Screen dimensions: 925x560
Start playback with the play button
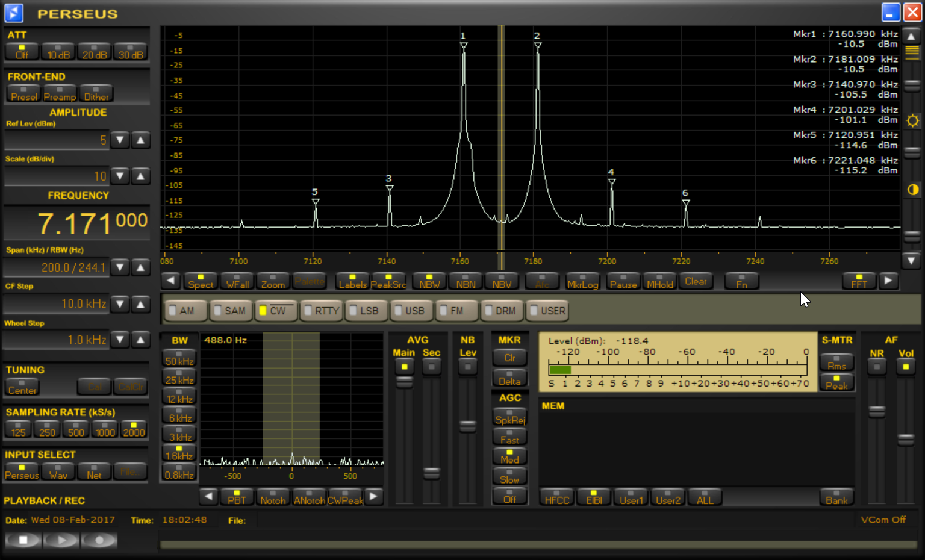coord(61,540)
